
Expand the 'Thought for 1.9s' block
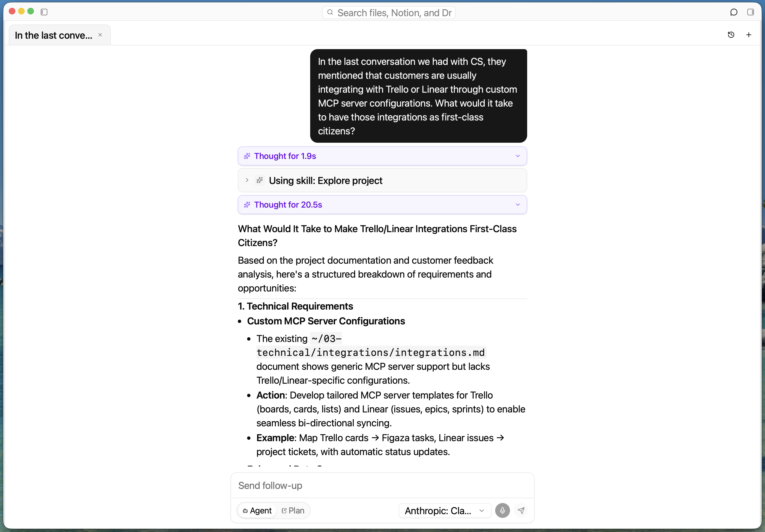[382, 156]
